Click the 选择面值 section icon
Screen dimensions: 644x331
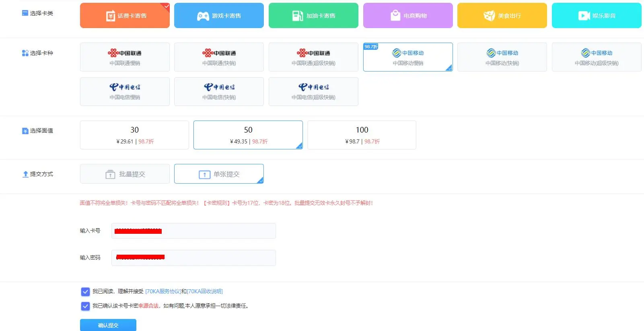point(25,131)
